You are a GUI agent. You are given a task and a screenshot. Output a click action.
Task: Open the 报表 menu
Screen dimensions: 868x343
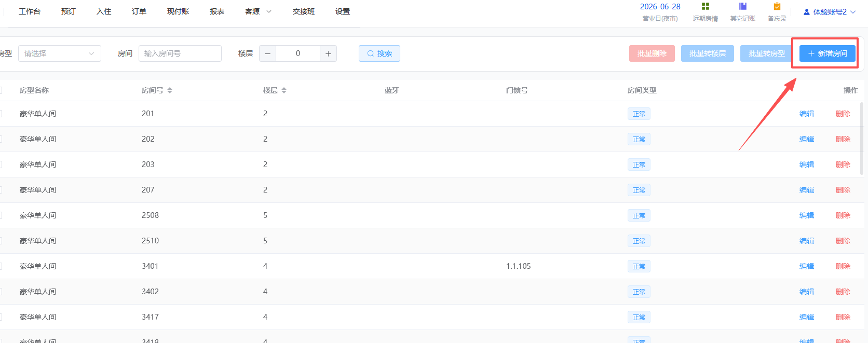click(x=217, y=11)
